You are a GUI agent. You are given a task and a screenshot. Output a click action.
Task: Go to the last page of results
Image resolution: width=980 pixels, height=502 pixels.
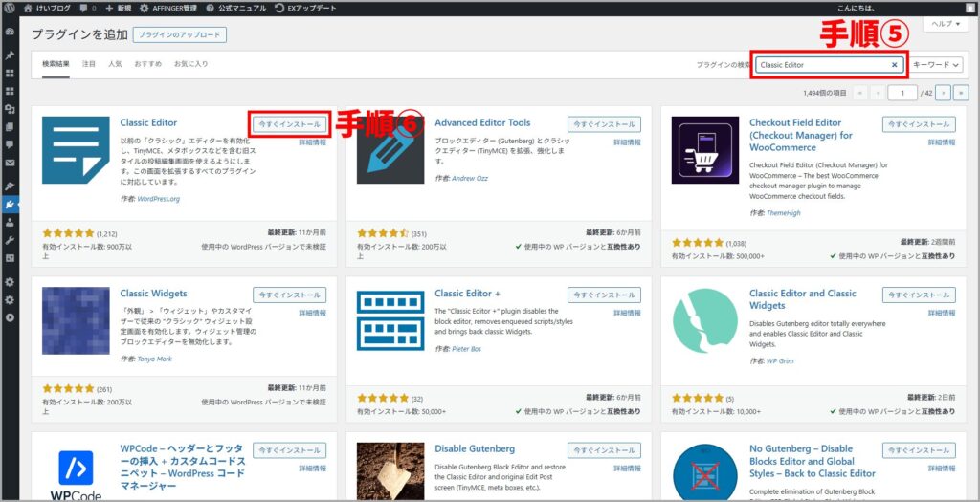tap(961, 93)
